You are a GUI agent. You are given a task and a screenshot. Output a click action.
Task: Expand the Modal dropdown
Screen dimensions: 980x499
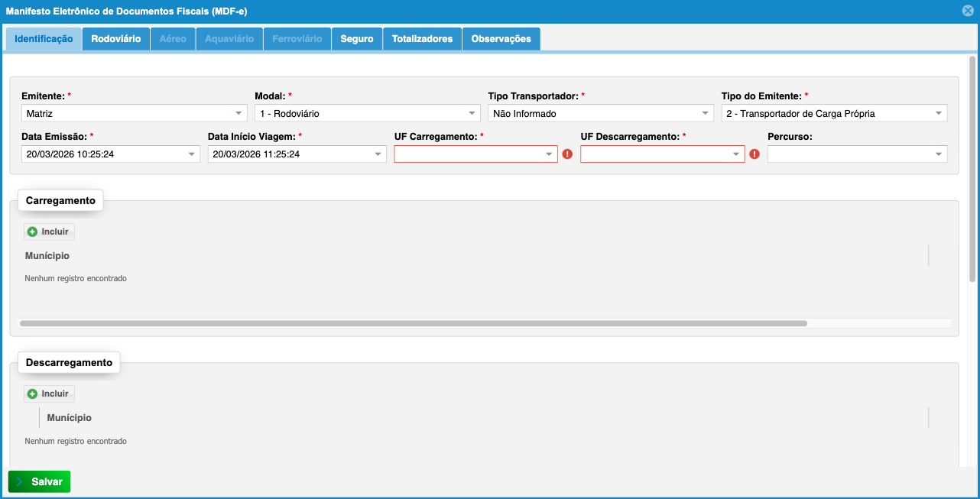point(473,113)
